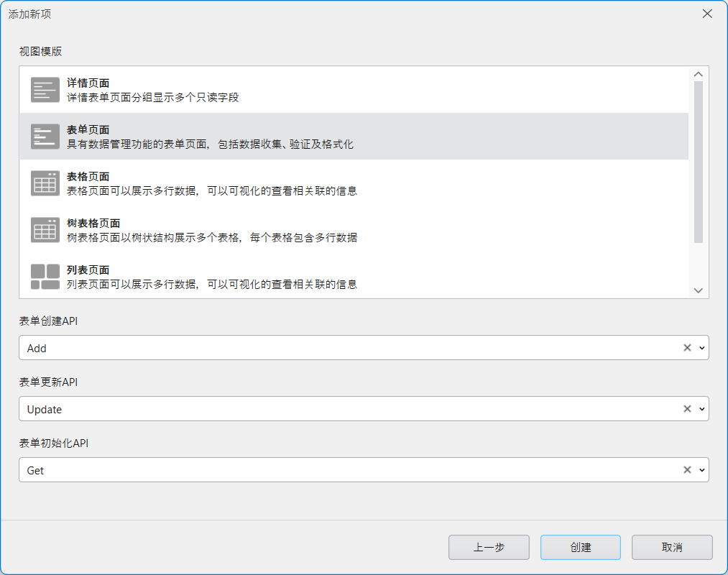Expand the 表单初始化API dropdown arrow
728x575 pixels.
pos(701,470)
